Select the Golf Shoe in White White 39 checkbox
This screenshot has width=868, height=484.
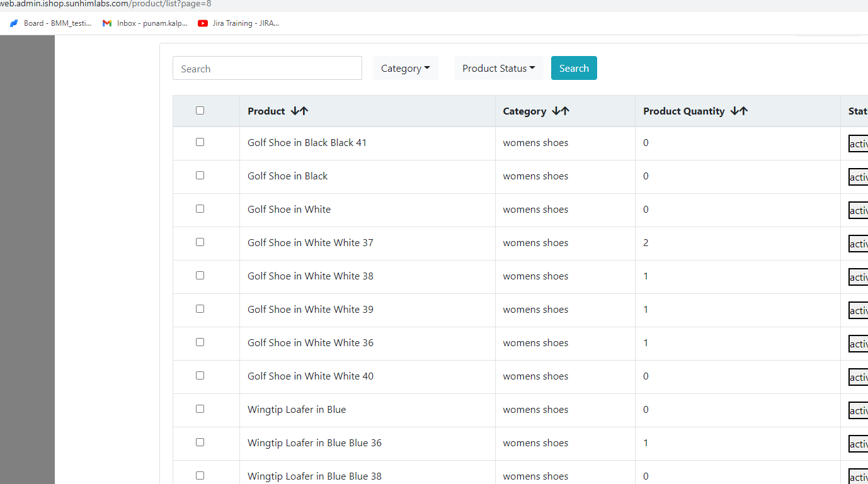(200, 309)
